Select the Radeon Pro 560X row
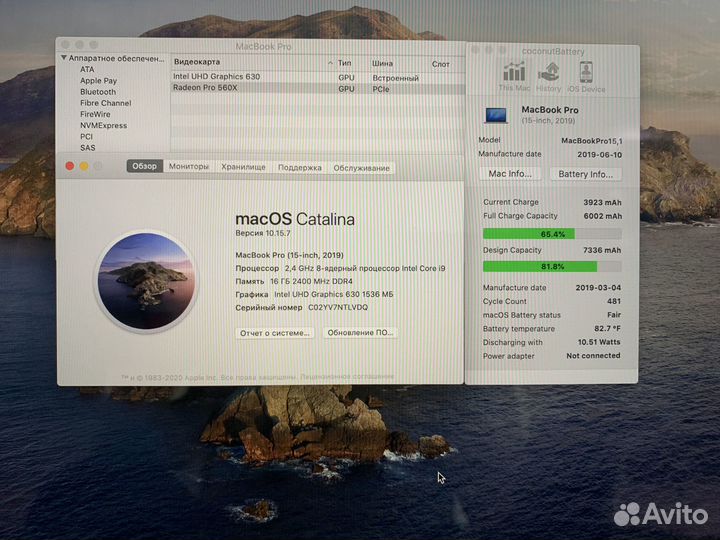Screen dimensions: 720x540 coord(318,88)
